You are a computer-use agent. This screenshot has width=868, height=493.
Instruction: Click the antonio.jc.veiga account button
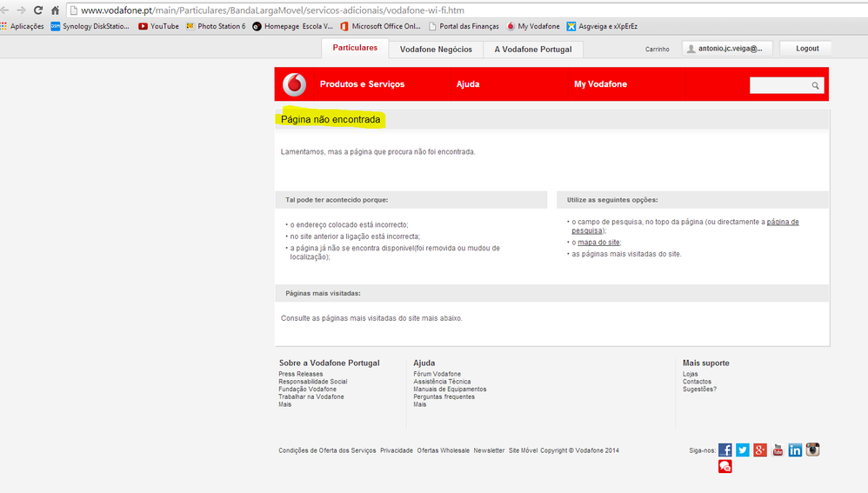coord(727,49)
